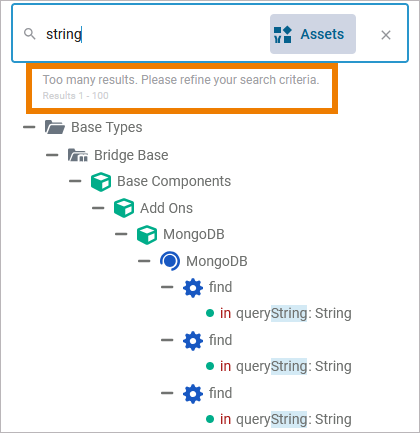Select the last queryString: String parameter
Viewport: 420px width, 433px height.
(x=279, y=419)
